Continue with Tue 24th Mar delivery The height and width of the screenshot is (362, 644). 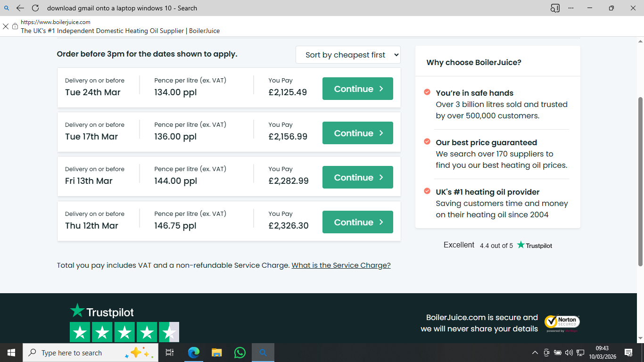pos(357,89)
